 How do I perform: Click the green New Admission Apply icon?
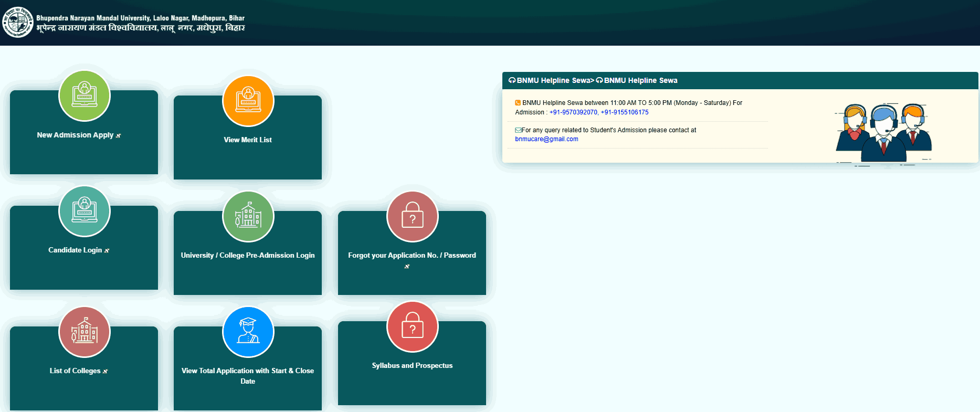click(85, 96)
